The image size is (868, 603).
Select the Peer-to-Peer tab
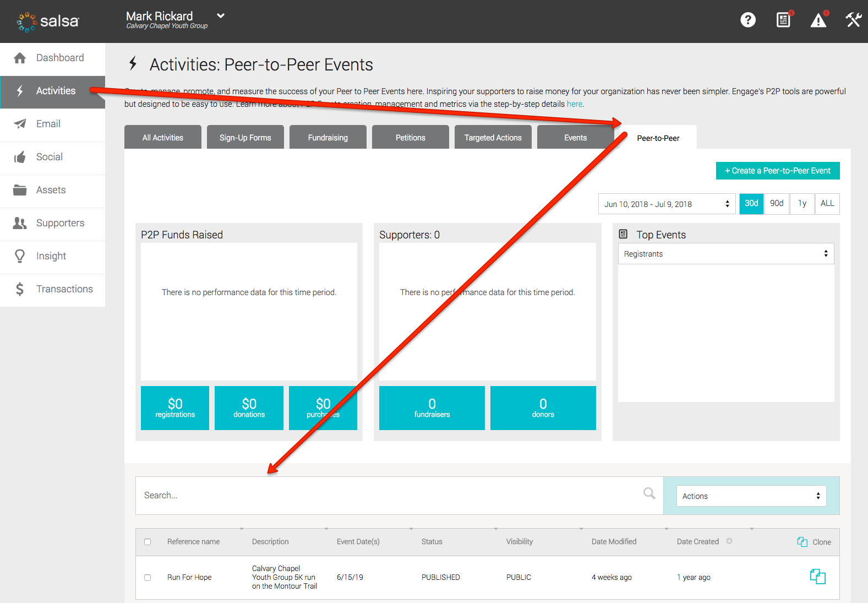pyautogui.click(x=658, y=138)
